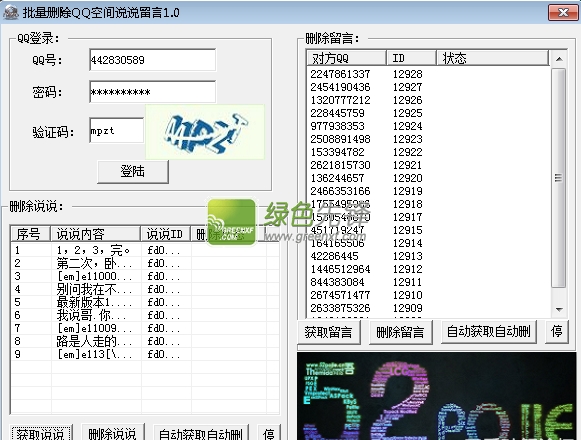
Task: Select 说说 row "[em]e113[\..."
Action: [x=145, y=354]
